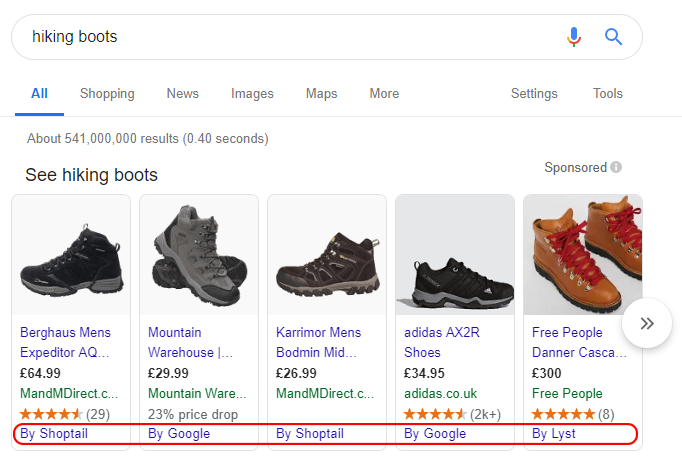Click the Karrimor Mens Bodmin Mid link

(x=318, y=342)
